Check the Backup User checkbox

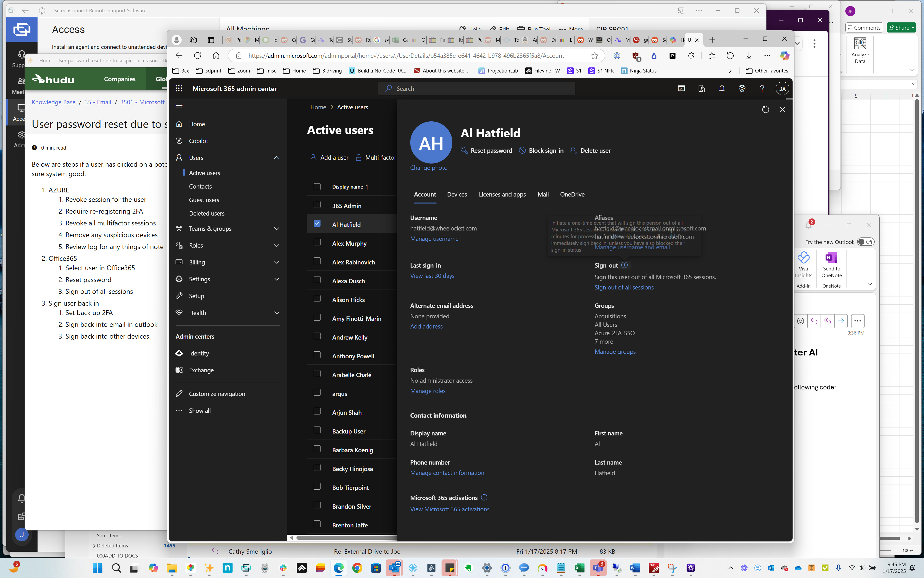click(x=317, y=430)
